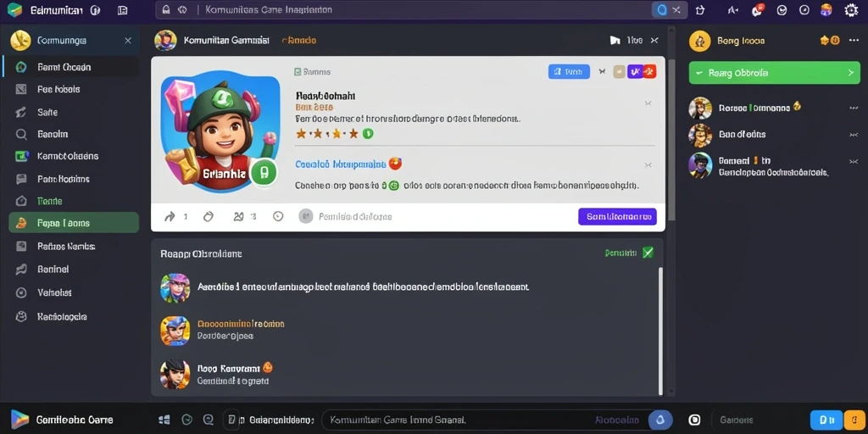Viewport: 868px width, 434px height.
Task: Click the Reapp Obbralians list scrollbar
Action: click(659, 331)
